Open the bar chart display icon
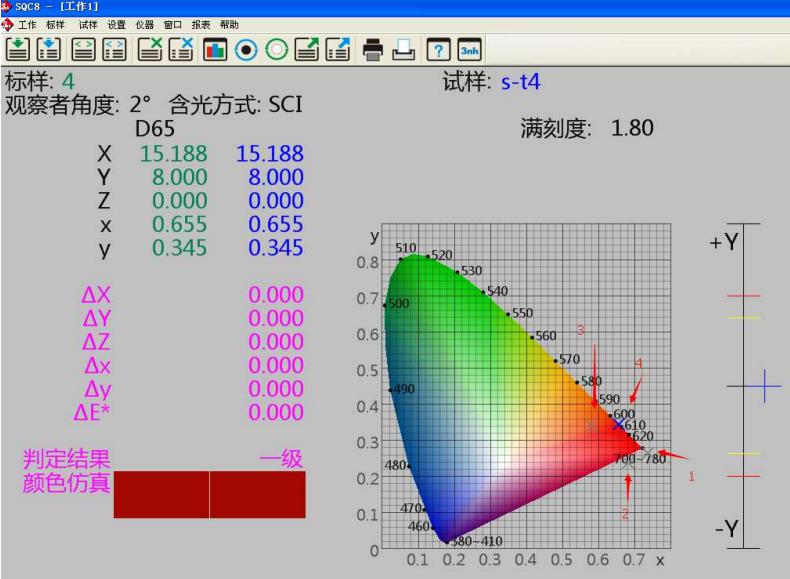This screenshot has width=790, height=579. [215, 49]
